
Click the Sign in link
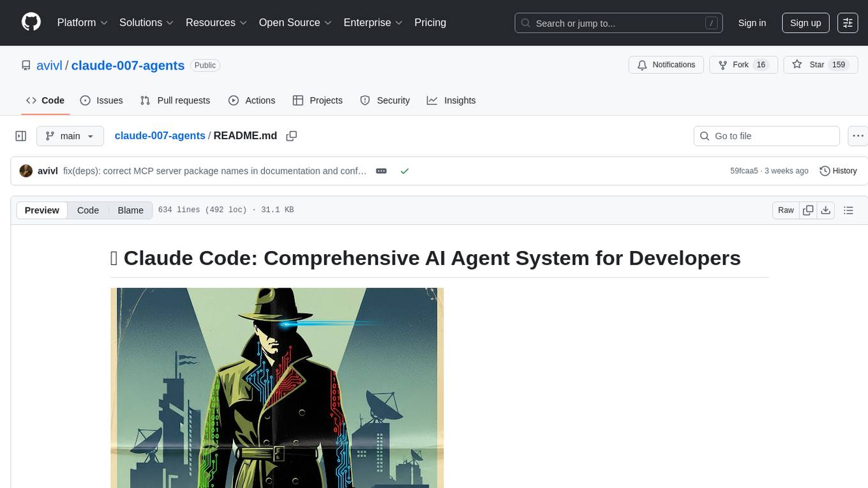(752, 23)
